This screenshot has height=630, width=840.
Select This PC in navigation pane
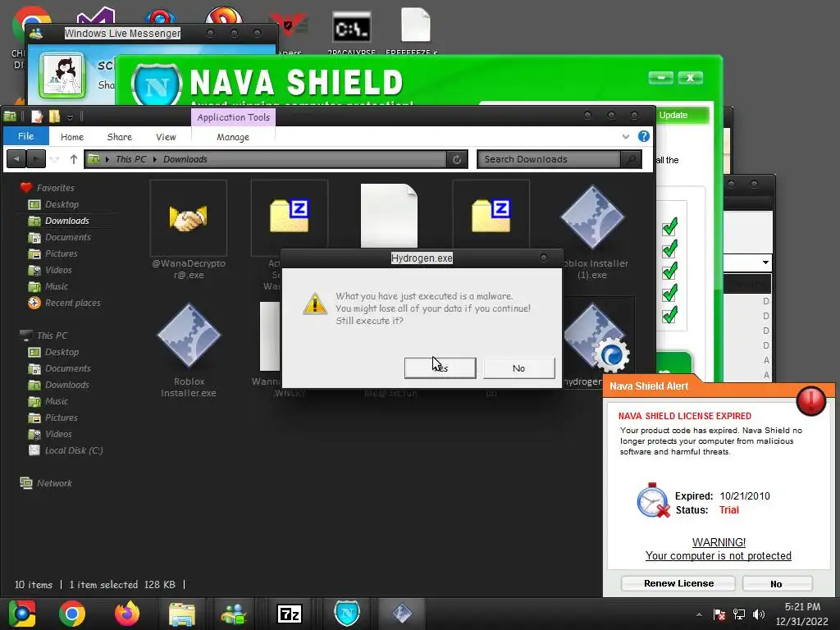point(52,336)
